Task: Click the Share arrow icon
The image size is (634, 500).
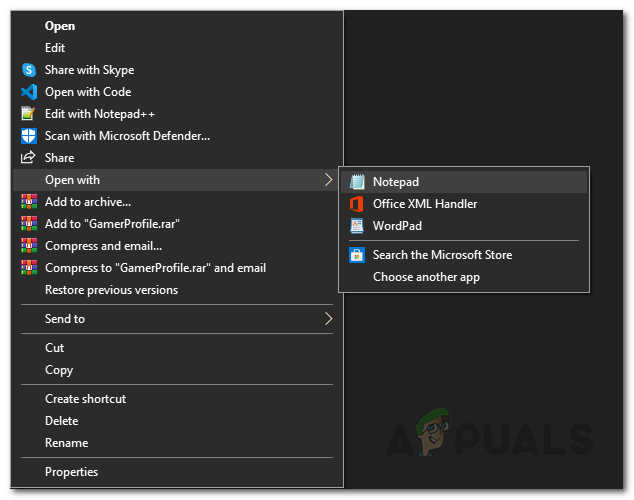Action: click(28, 158)
